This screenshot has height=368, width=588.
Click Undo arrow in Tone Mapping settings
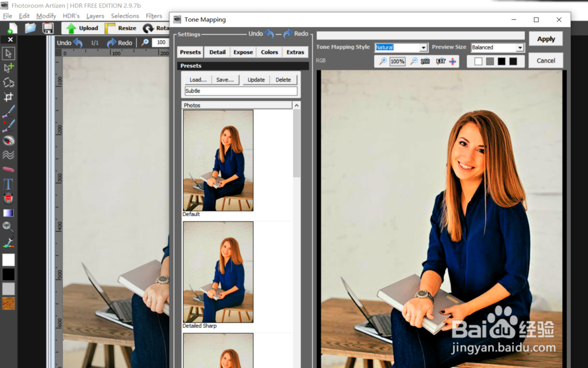point(269,34)
